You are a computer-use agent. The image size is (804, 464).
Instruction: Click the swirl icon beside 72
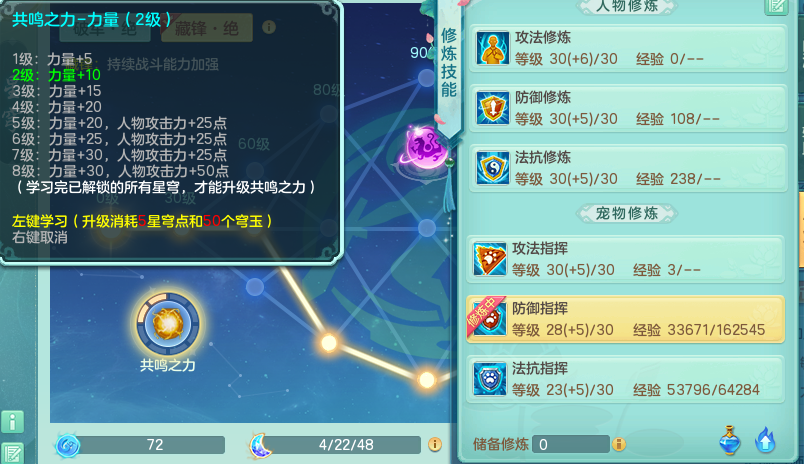[68, 446]
